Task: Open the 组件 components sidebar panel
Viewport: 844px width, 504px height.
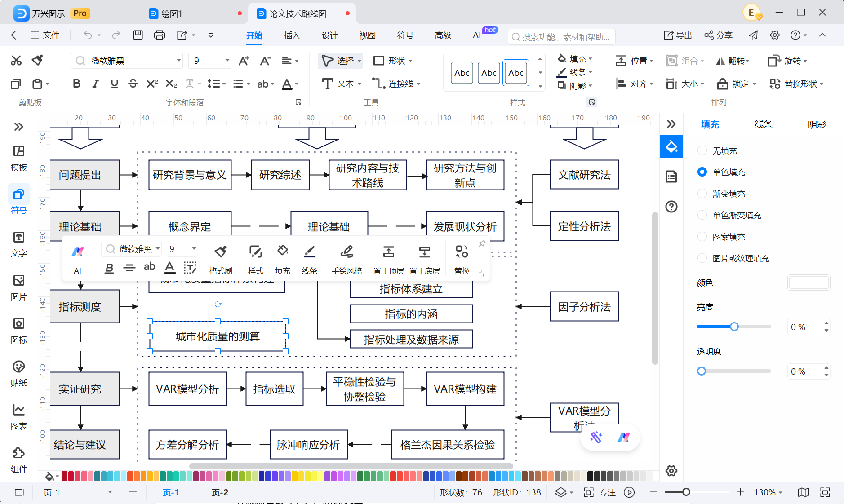Action: coord(19,460)
